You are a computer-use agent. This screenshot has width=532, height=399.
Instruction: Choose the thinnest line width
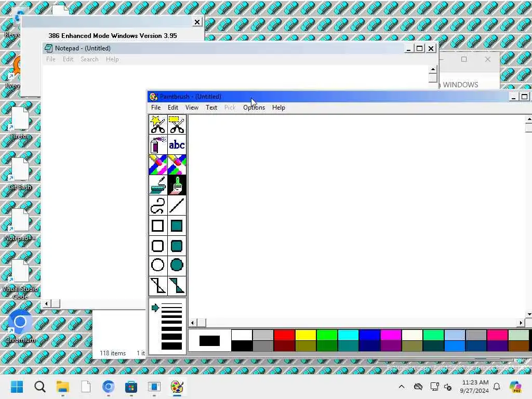tap(171, 304)
